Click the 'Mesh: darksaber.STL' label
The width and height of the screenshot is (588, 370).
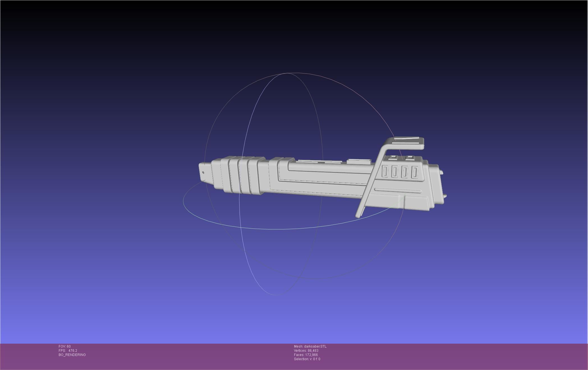310,346
